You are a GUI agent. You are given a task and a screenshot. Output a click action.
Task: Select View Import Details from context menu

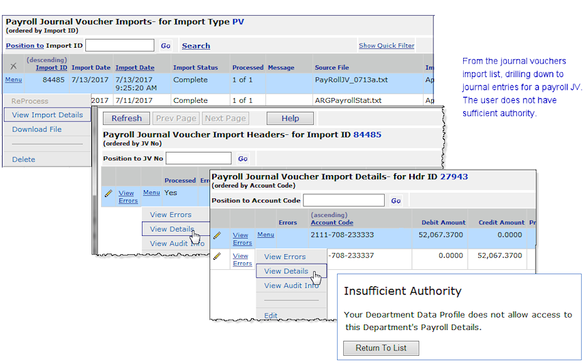(47, 115)
